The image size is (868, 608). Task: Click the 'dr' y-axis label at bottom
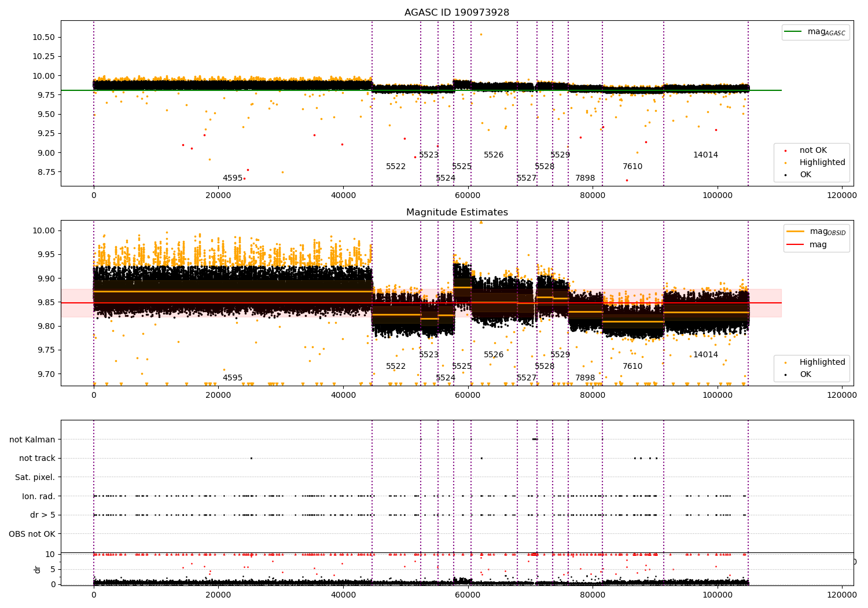38,569
